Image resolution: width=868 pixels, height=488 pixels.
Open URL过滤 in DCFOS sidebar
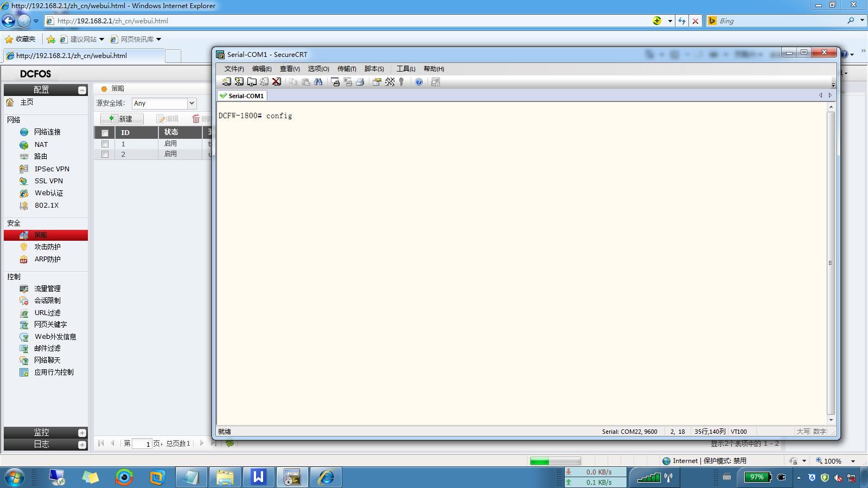tap(47, 313)
